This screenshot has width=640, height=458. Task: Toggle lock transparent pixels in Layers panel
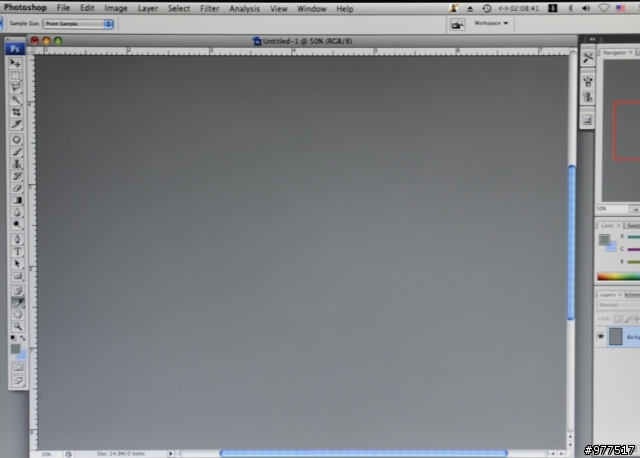click(618, 319)
